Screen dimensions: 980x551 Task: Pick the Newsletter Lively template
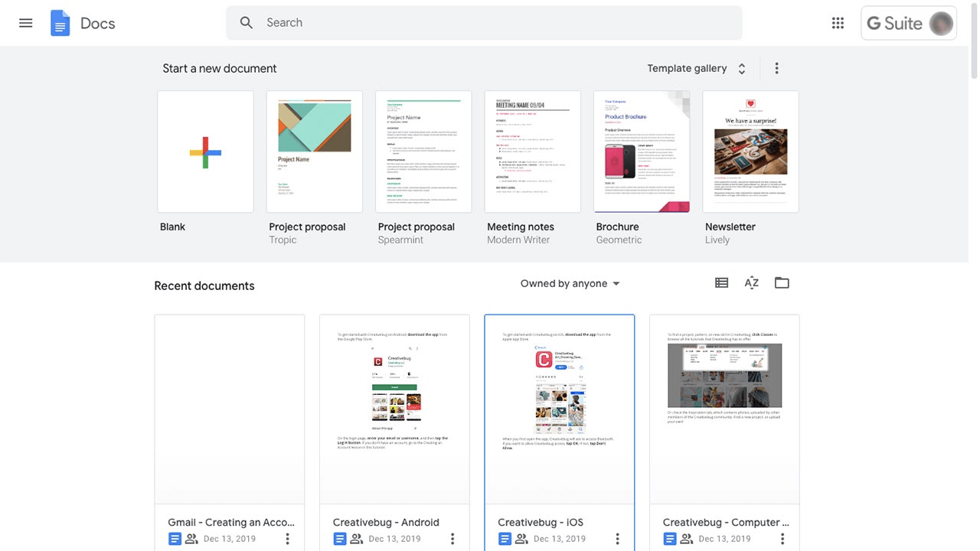point(750,152)
